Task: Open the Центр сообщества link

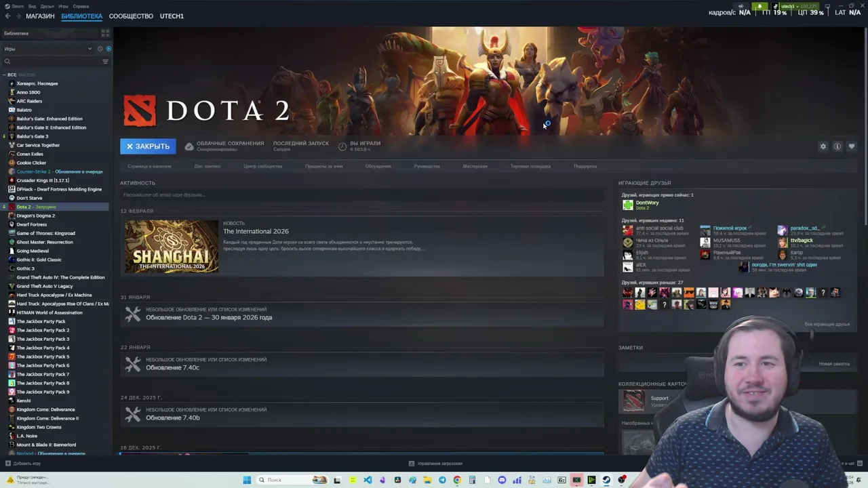Action: pos(262,166)
